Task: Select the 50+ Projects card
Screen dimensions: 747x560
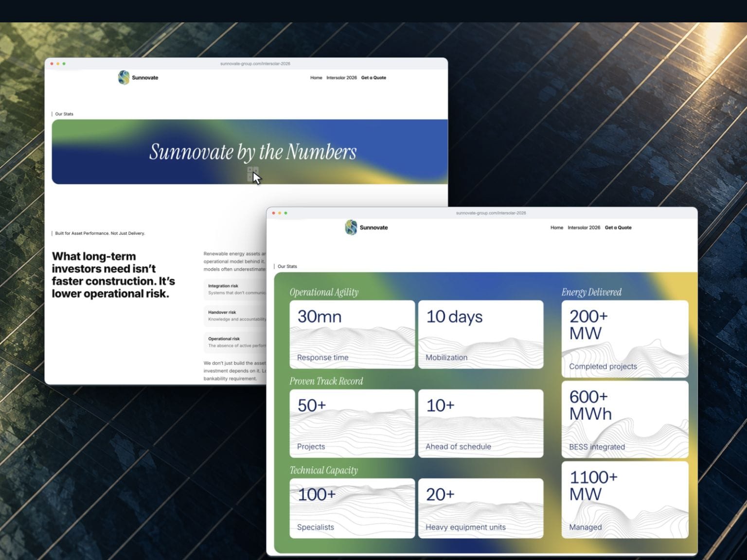Action: click(x=352, y=423)
